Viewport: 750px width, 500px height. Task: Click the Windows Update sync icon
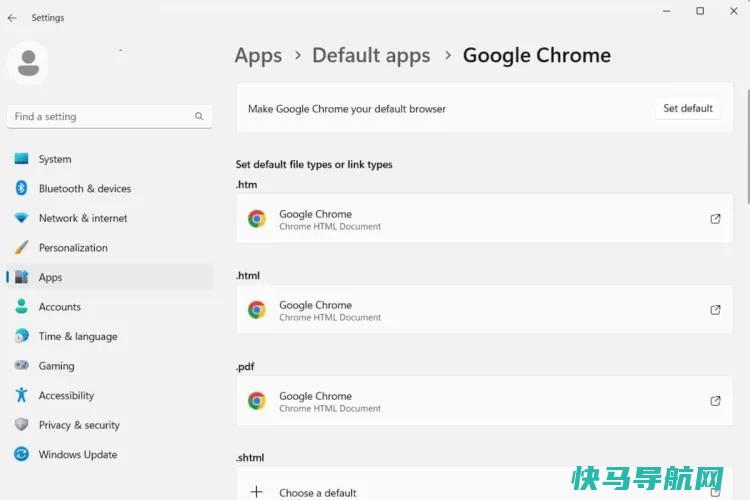(22, 454)
